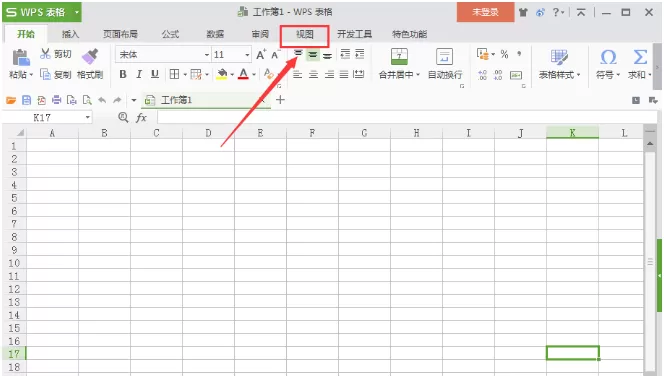The image size is (664, 376).
Task: Click the 未登录 (Not logged in) button
Action: 485,12
